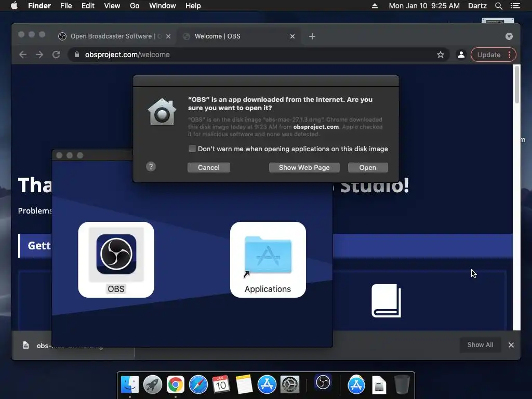Viewport: 532px width, 399px height.
Task: Open Google Chrome from the Dock
Action: 176,384
